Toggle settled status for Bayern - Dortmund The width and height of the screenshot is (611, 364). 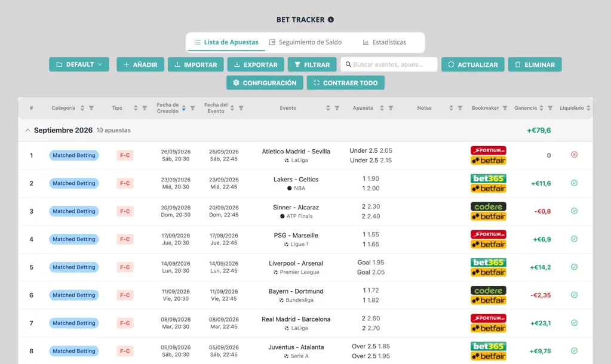pos(574,295)
